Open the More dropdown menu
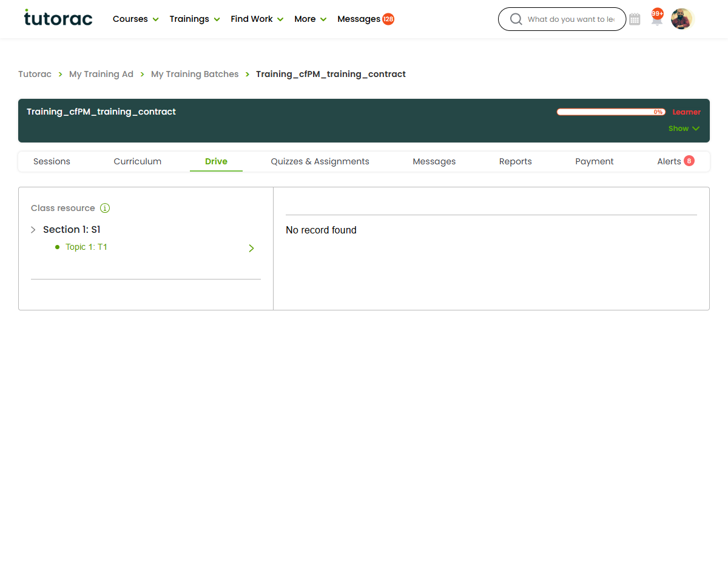Viewport: 728px width, 576px height. [311, 19]
